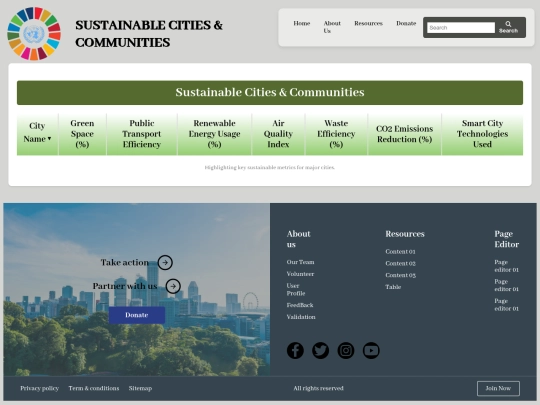Open the Resources nav item
Screen dimensions: 540x405
368,23
